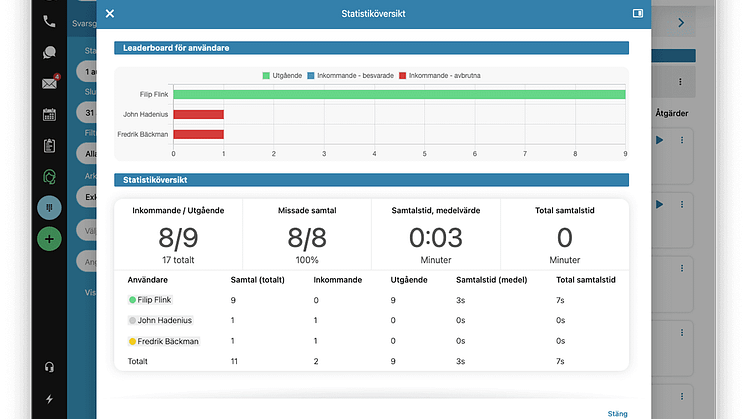
Task: Toggle Utgående legend series
Action: 282,76
